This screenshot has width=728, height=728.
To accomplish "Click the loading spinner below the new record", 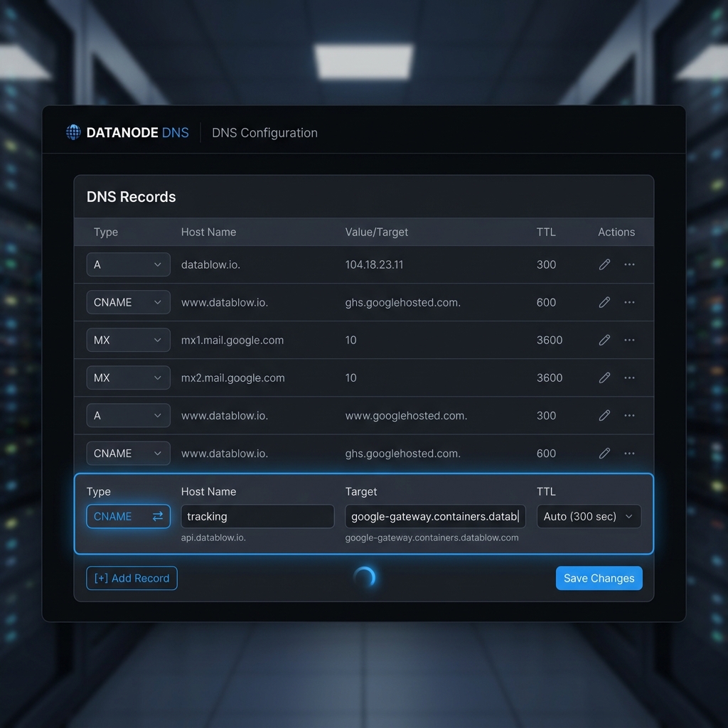I will pos(365,577).
